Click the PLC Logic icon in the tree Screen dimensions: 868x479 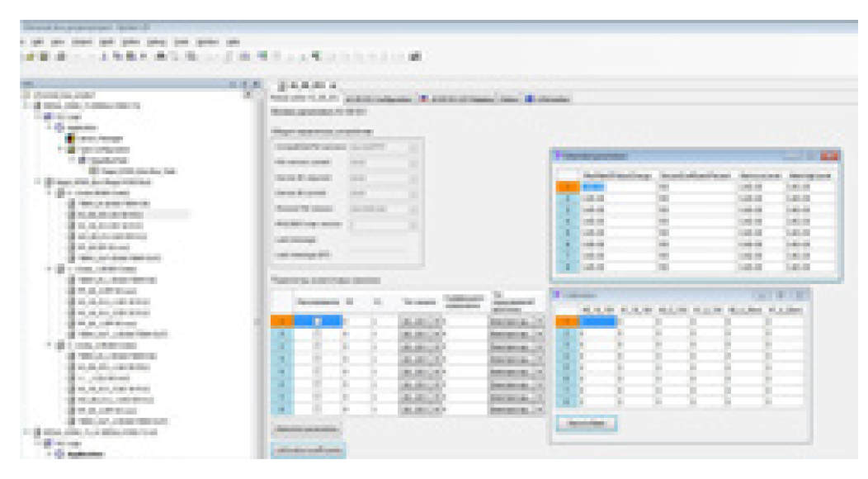click(x=49, y=116)
